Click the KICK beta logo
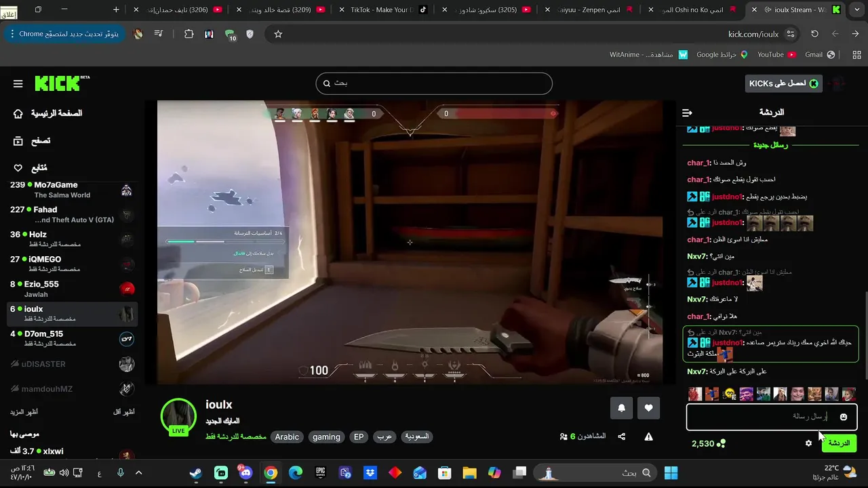Viewport: 868px width, 488px height. (x=62, y=83)
